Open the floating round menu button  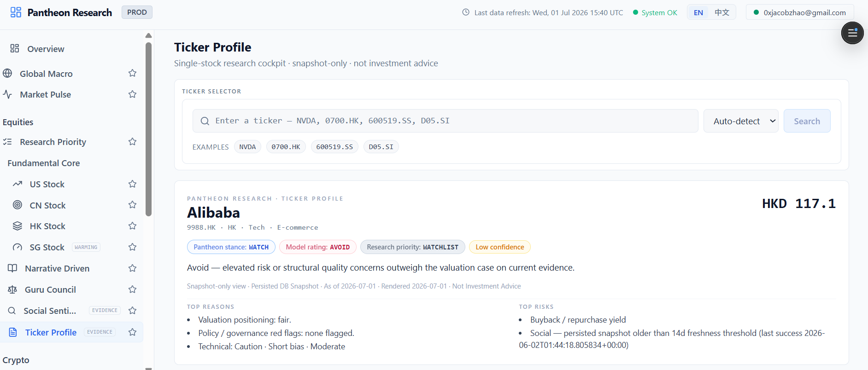(x=852, y=33)
